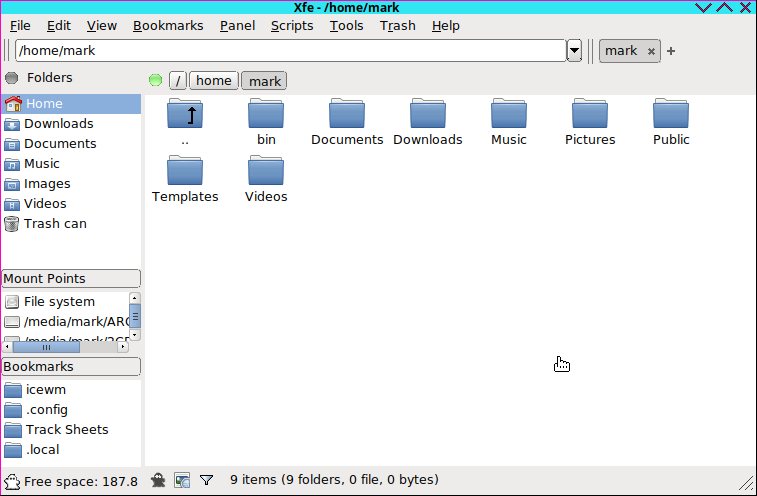The height and width of the screenshot is (496, 757).
Task: Open the Templates folder icon
Action: (185, 171)
